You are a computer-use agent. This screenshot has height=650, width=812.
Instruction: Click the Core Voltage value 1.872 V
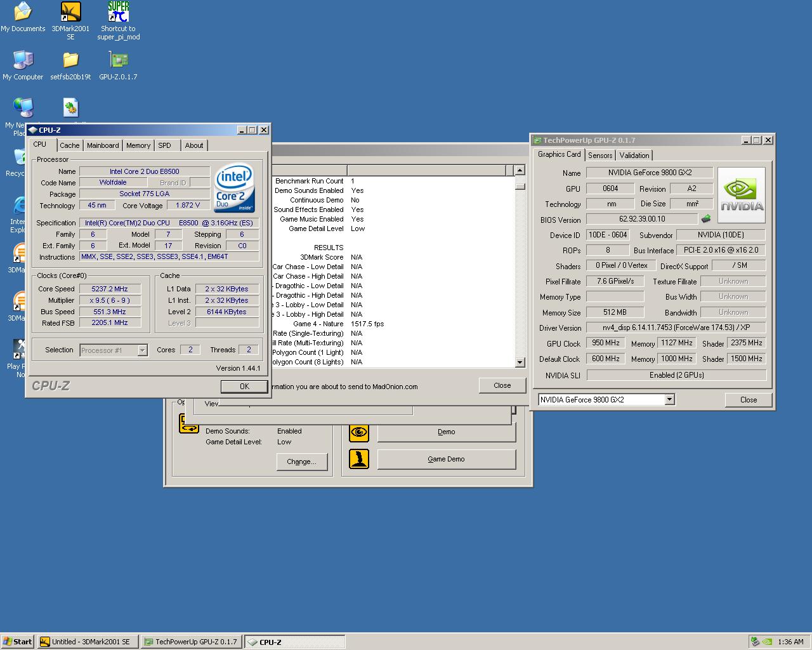point(188,206)
